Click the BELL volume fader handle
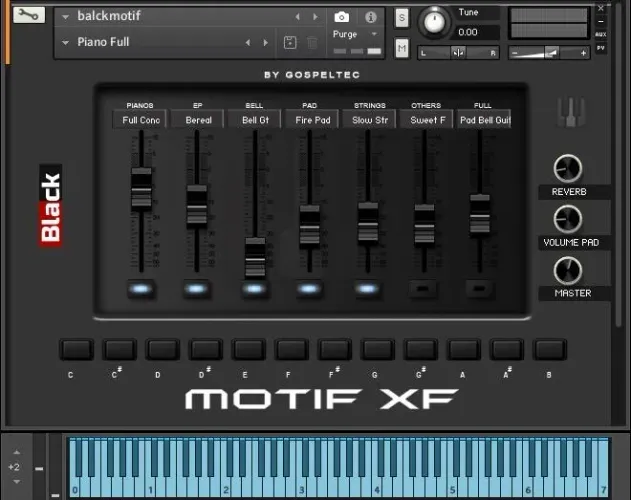This screenshot has height=500, width=631. point(255,258)
